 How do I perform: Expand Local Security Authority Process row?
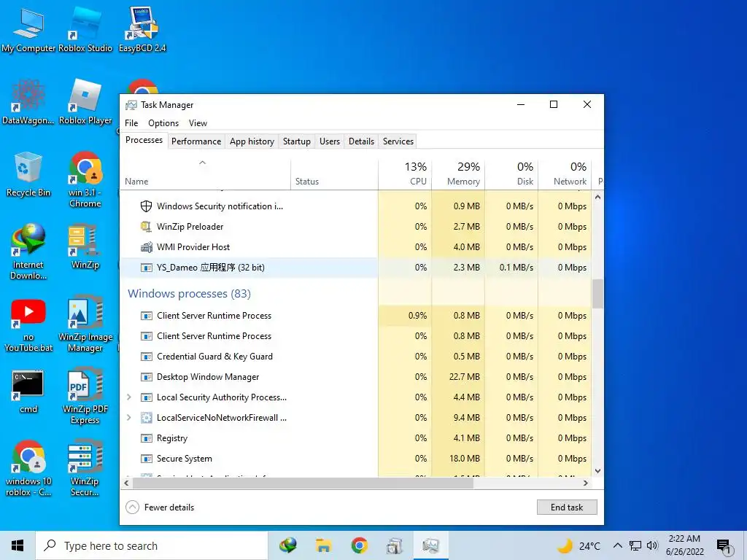coord(128,397)
